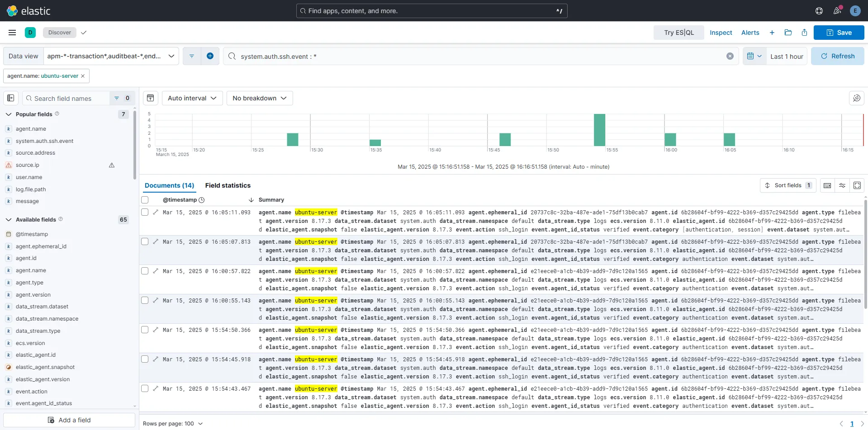868x430 pixels.
Task: Open the Alerts menu
Action: point(750,33)
